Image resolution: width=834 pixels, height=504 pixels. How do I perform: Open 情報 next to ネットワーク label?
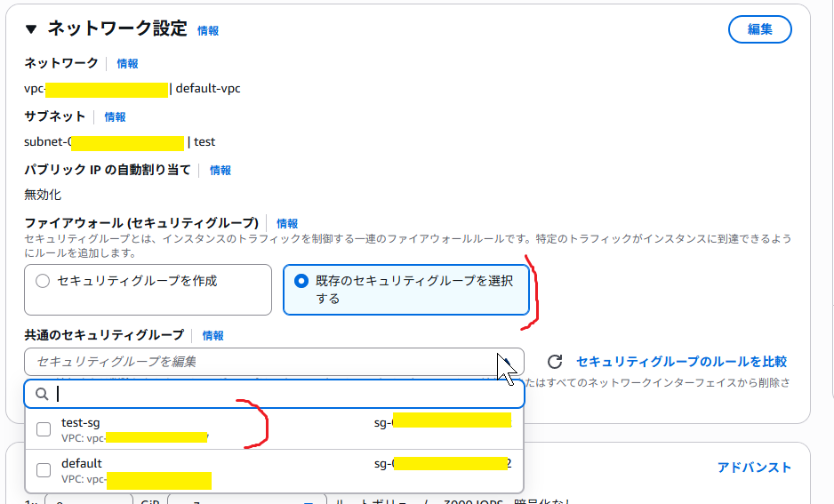127,64
